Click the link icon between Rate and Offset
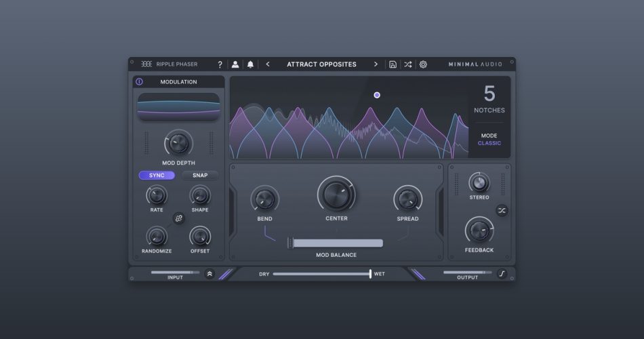Viewport: 644px width, 339px height. (179, 218)
